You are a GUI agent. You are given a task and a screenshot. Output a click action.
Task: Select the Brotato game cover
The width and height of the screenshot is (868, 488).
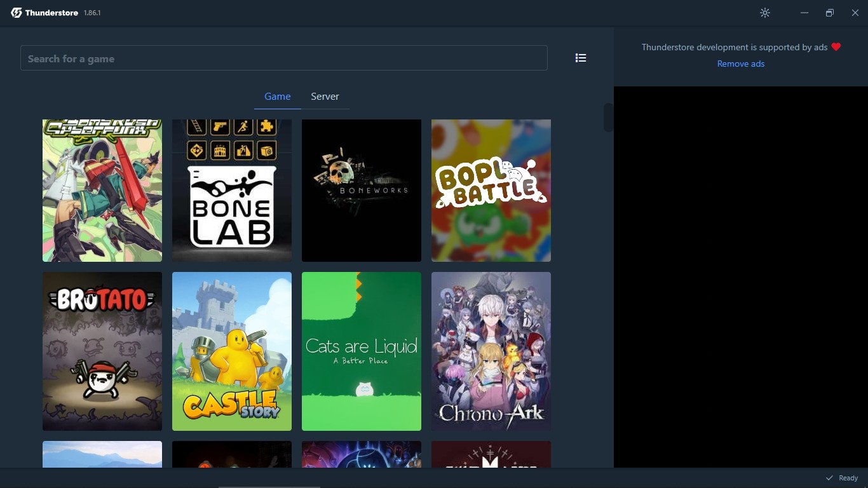[102, 351]
